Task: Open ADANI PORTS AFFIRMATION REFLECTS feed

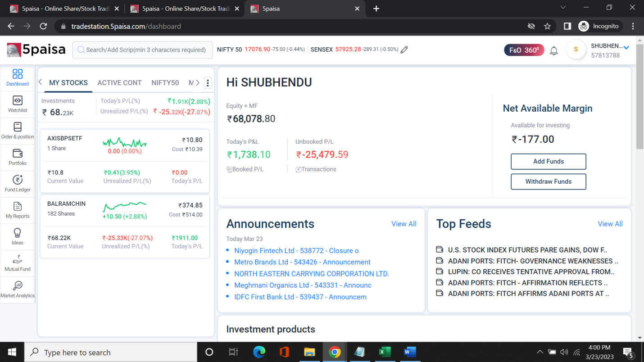Action: click(x=528, y=283)
